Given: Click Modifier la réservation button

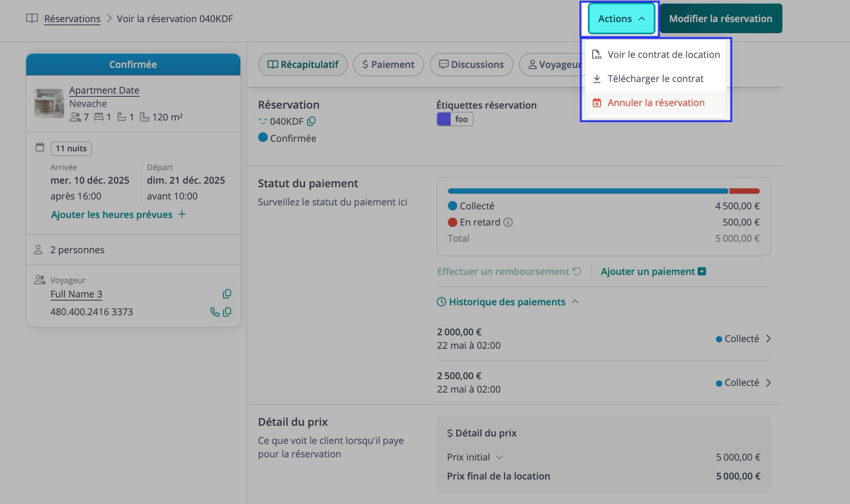Looking at the screenshot, I should click(x=720, y=19).
